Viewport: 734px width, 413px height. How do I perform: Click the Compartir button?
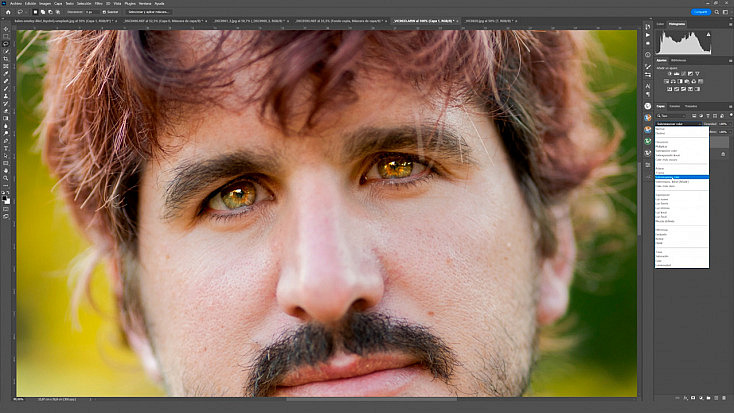click(701, 12)
